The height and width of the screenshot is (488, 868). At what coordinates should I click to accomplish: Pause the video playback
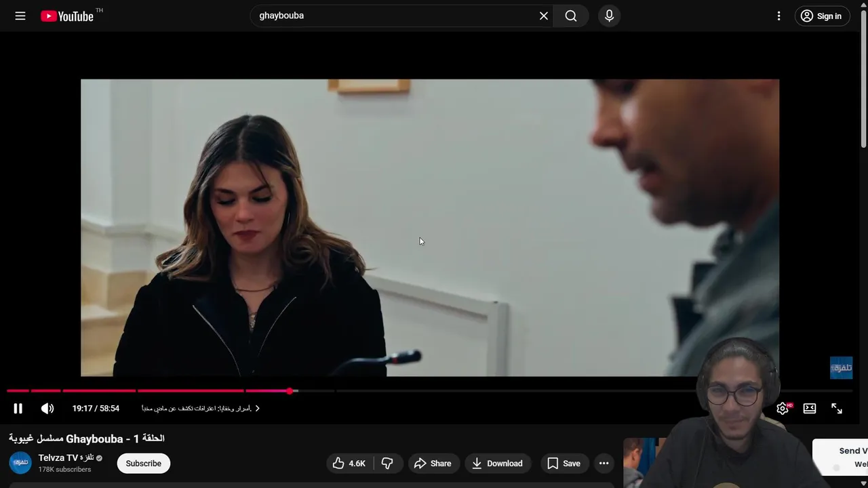coord(18,408)
